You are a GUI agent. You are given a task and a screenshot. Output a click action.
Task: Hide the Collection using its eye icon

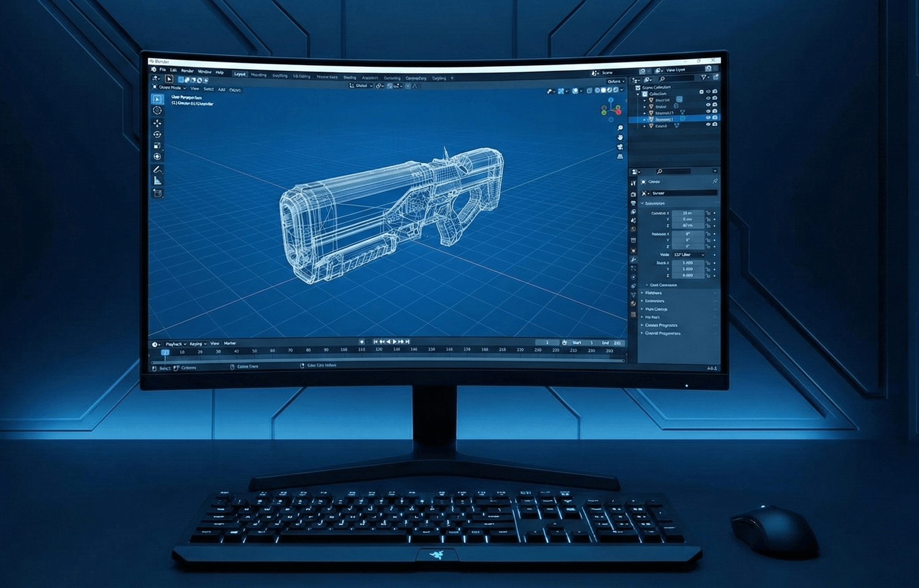pyautogui.click(x=708, y=92)
